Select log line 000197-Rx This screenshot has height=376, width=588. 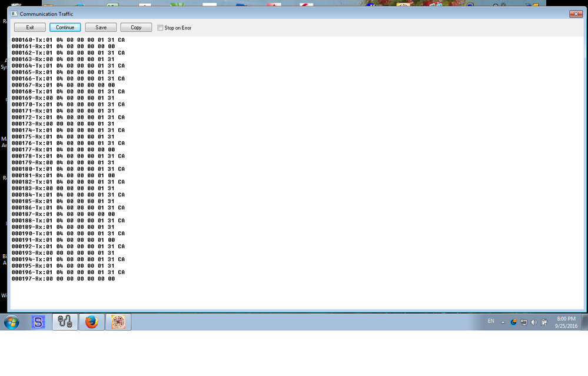[x=64, y=279]
